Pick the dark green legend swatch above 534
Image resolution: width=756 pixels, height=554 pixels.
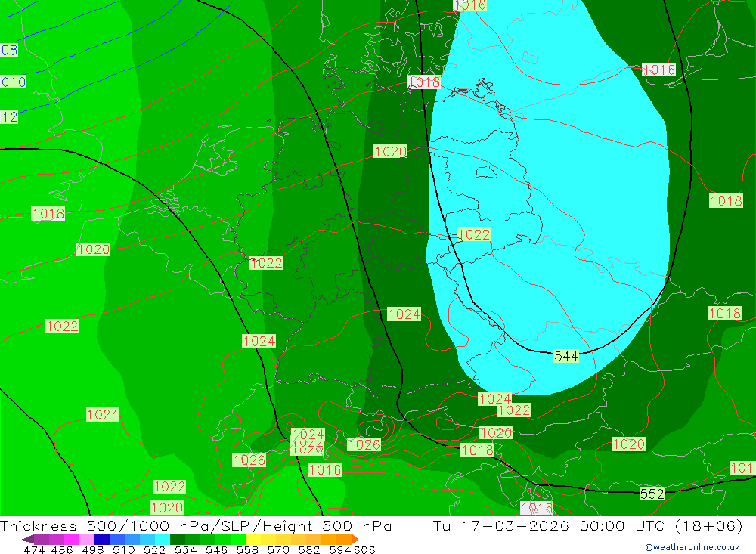coord(178,539)
